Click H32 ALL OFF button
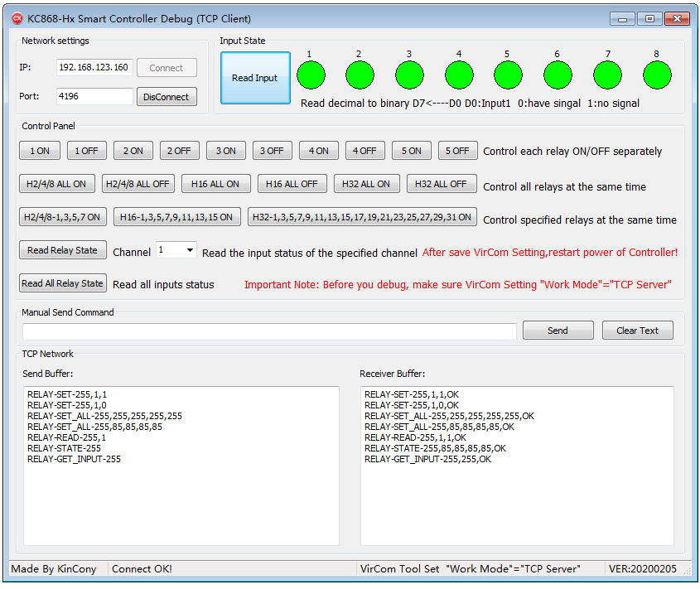 [x=441, y=184]
